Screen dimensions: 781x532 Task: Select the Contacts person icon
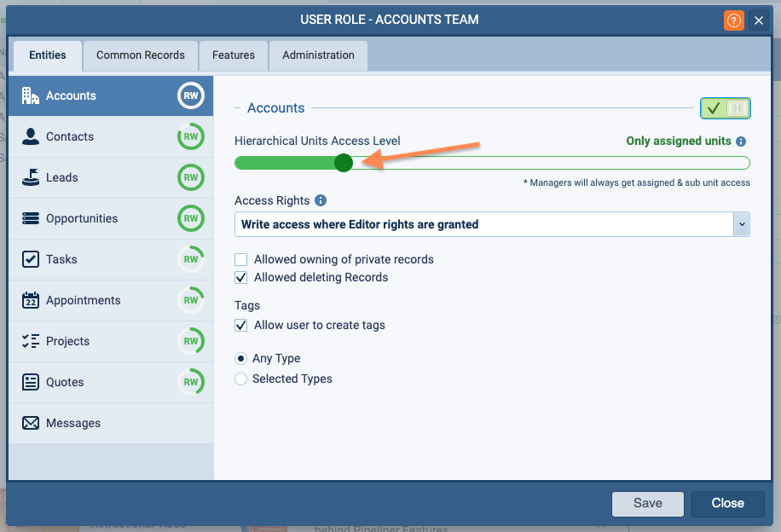click(31, 136)
